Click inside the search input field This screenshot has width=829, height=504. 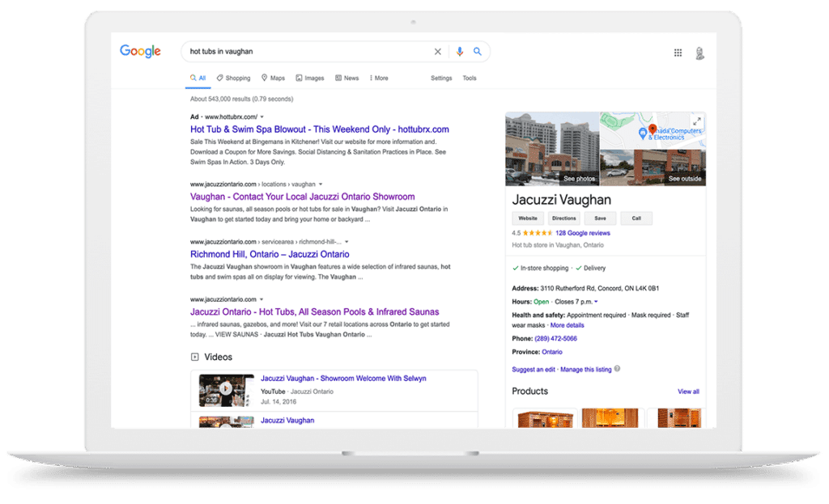point(308,52)
